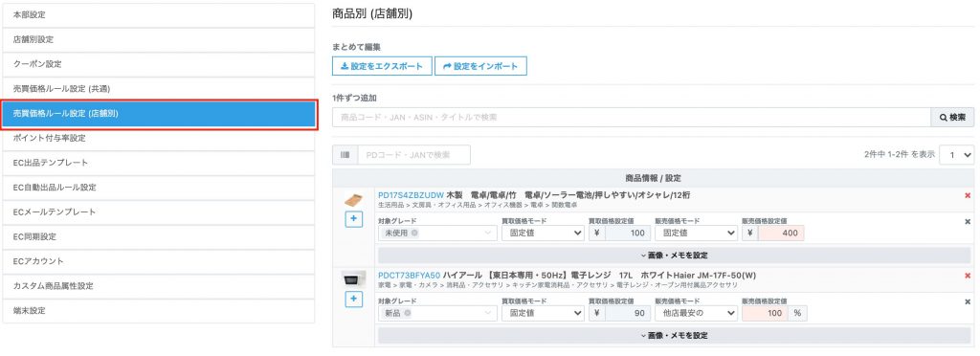Click the microwave category breadcrumb 家電
Viewport: 980px width, 356px height.
tap(385, 285)
